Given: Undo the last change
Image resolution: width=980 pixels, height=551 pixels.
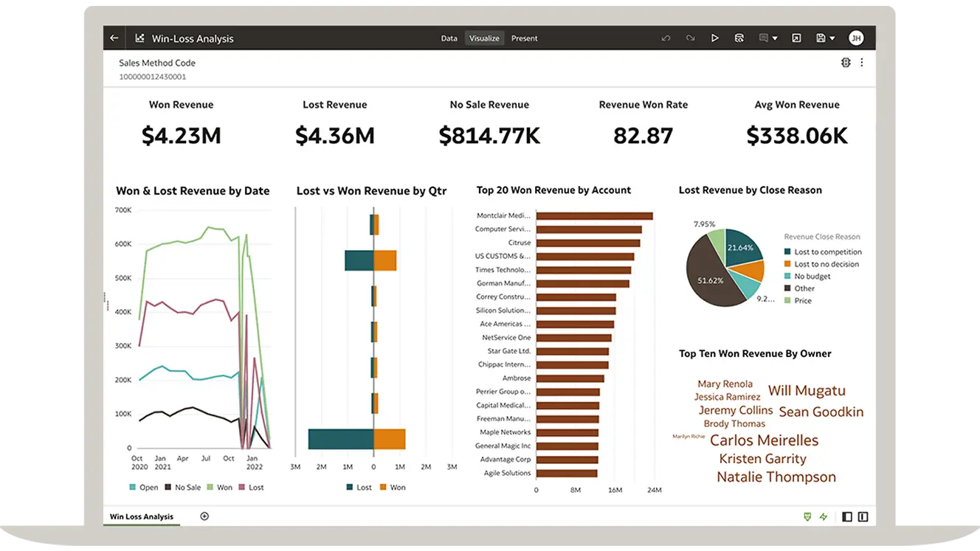Looking at the screenshot, I should click(x=666, y=38).
